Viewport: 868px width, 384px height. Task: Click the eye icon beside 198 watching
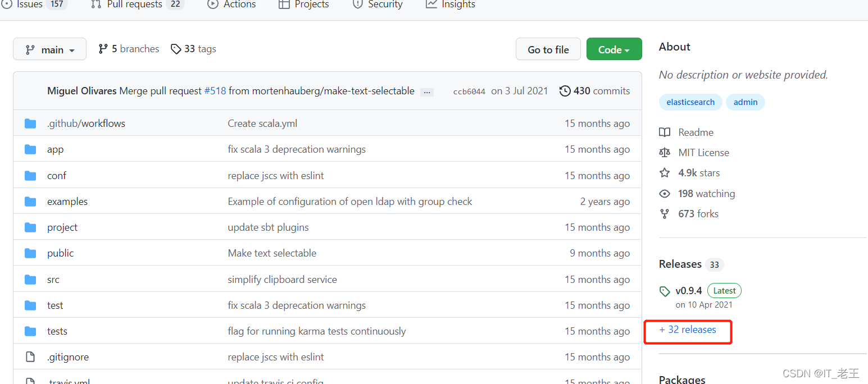[x=665, y=194]
